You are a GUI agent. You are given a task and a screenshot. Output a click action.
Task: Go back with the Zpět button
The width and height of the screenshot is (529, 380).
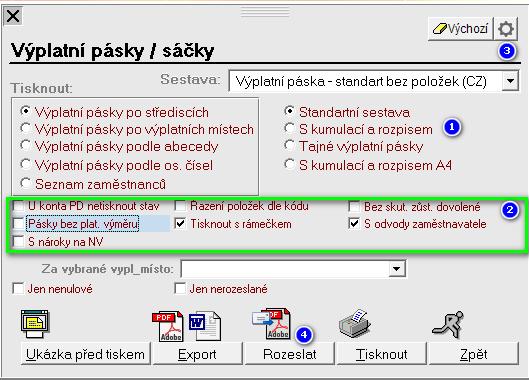tap(474, 354)
